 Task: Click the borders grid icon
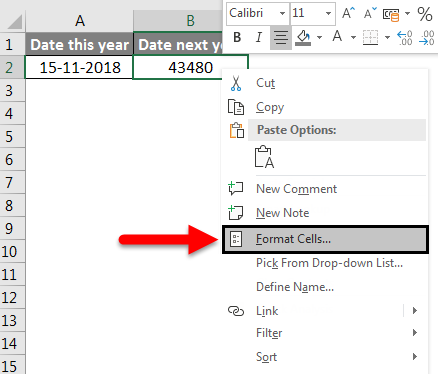(x=370, y=37)
